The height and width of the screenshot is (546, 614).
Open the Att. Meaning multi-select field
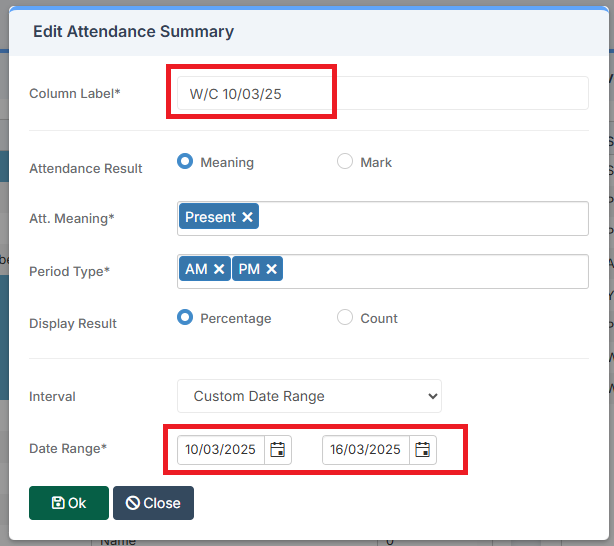pyautogui.click(x=420, y=218)
